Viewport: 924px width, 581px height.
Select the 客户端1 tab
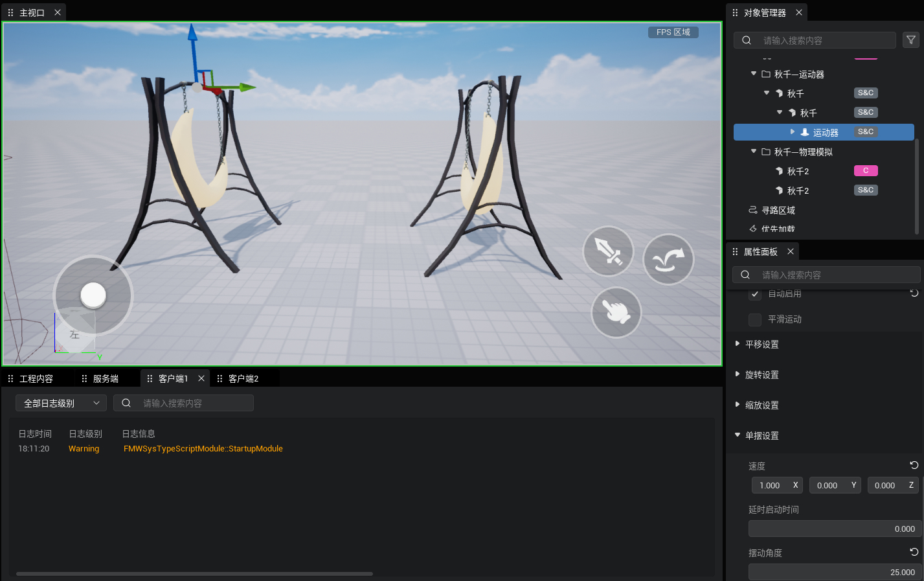coord(173,378)
